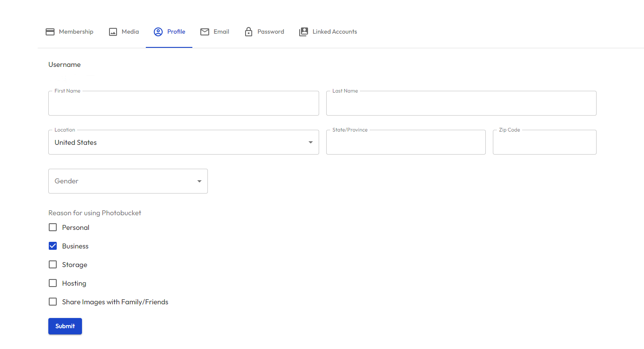Click the Zip Code field
The width and height of the screenshot is (644, 349).
click(544, 143)
